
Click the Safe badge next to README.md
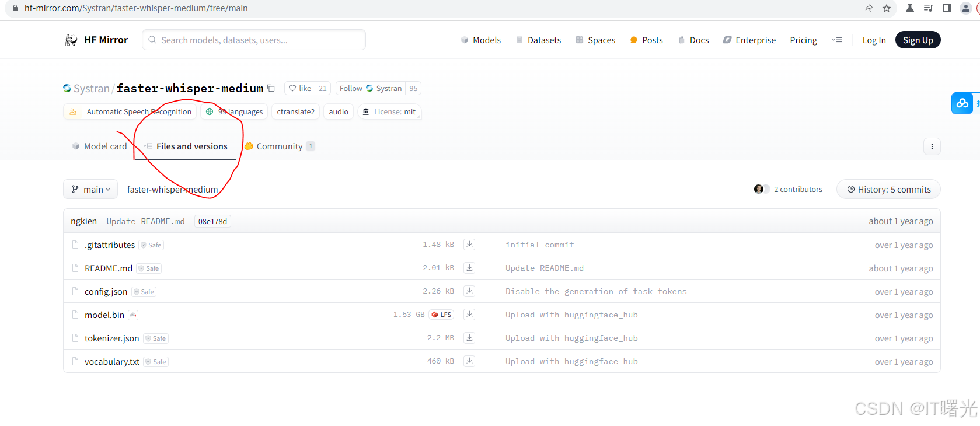149,268
